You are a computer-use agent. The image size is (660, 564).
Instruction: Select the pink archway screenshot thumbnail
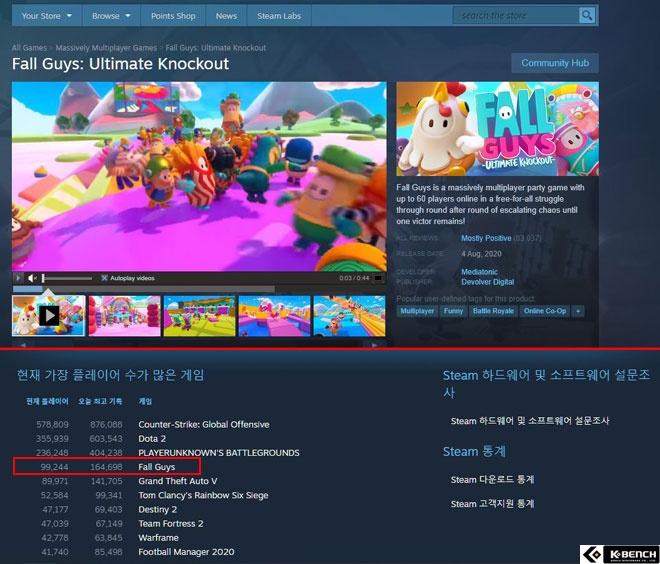(x=125, y=316)
